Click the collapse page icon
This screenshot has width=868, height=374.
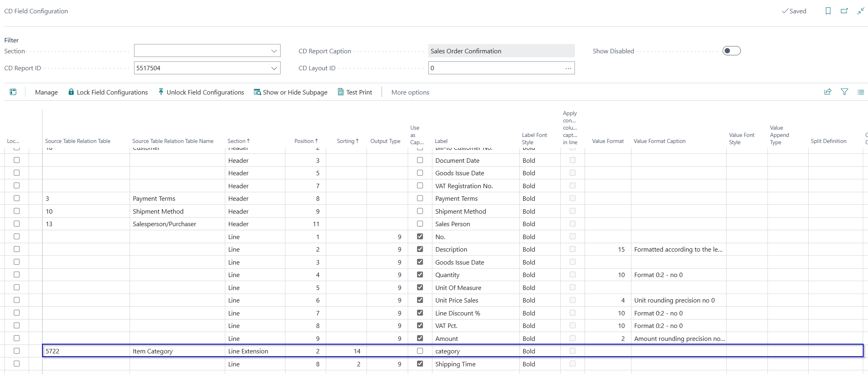(x=861, y=11)
